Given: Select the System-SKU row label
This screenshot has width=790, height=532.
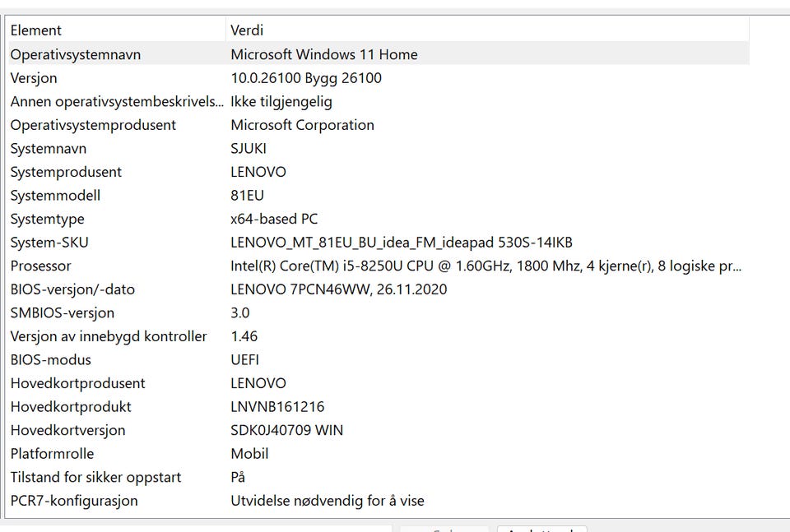Looking at the screenshot, I should (x=49, y=243).
